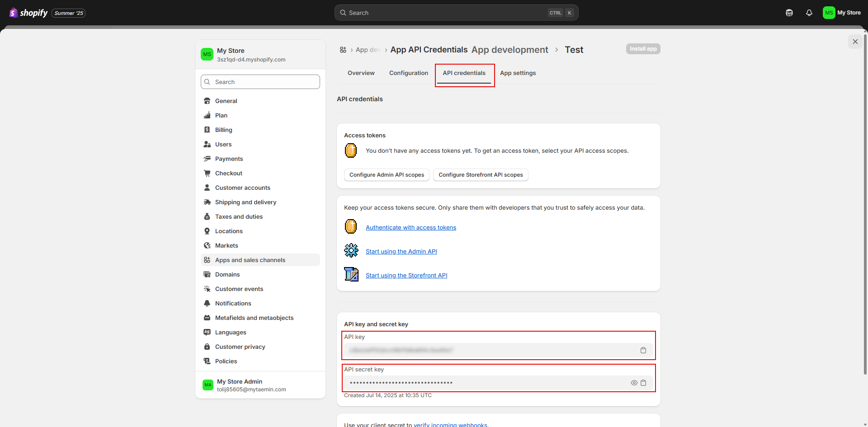
Task: Open Shipping and delivery settings
Action: pos(260,202)
